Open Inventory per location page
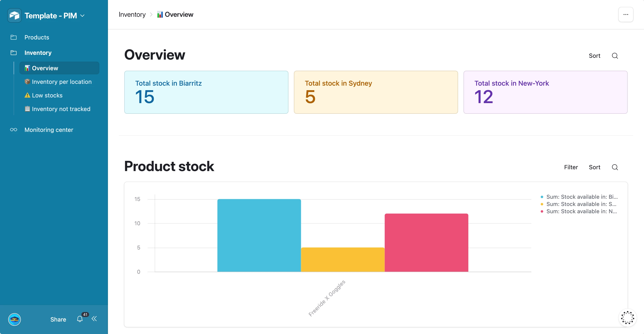This screenshot has width=644, height=334. (x=61, y=82)
